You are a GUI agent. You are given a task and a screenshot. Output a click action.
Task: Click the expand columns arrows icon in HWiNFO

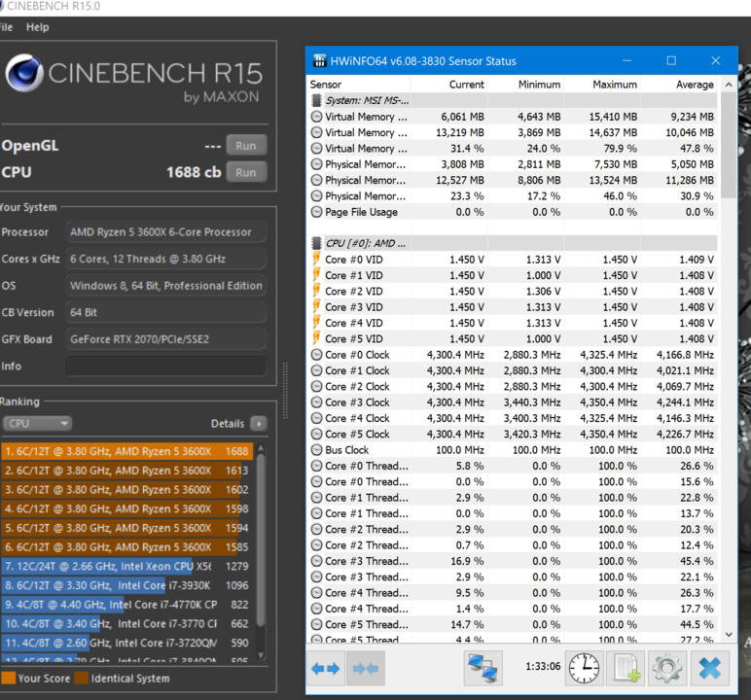(x=326, y=668)
